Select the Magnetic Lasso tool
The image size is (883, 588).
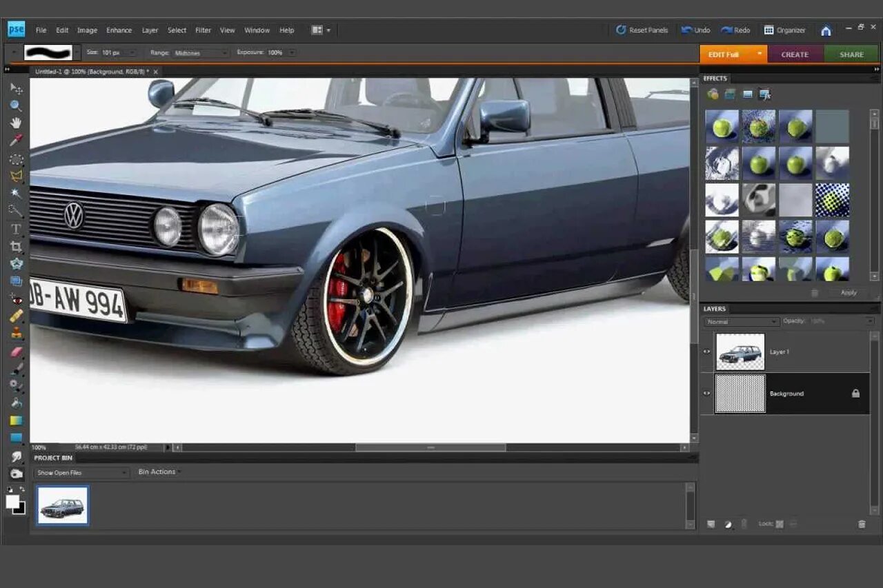pos(16,176)
